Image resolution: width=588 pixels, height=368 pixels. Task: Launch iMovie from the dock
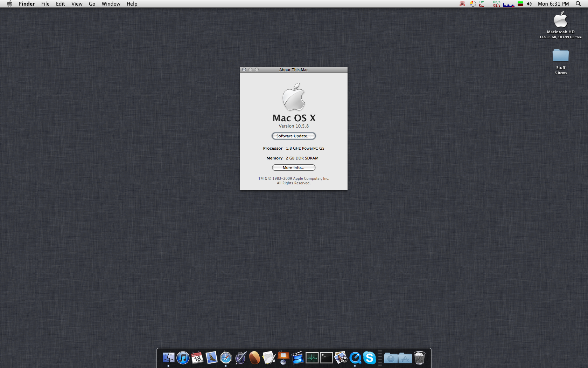tap(297, 358)
